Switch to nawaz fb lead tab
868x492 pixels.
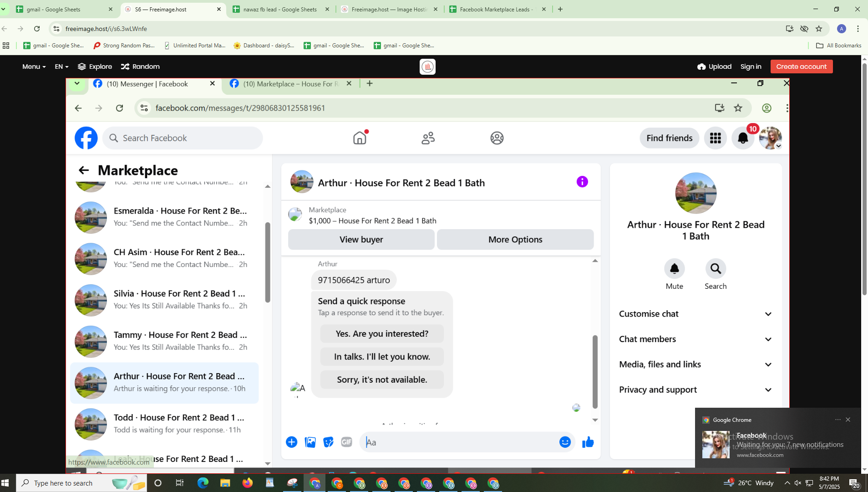[x=281, y=9]
